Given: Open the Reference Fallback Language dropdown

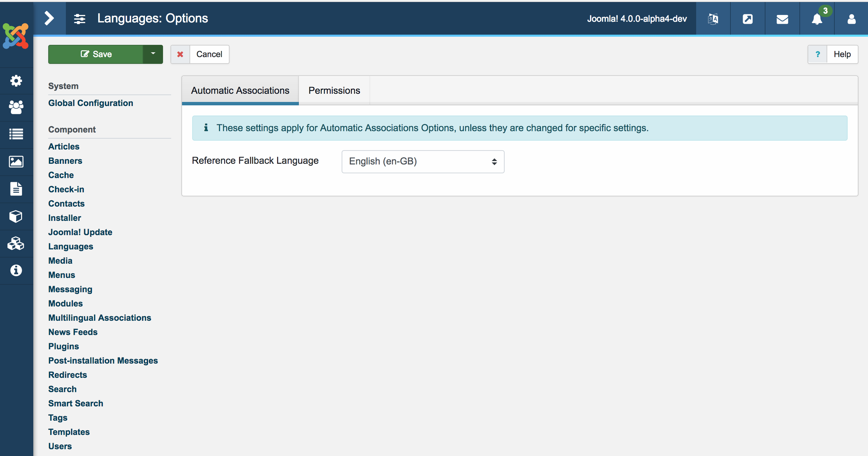Looking at the screenshot, I should coord(422,161).
